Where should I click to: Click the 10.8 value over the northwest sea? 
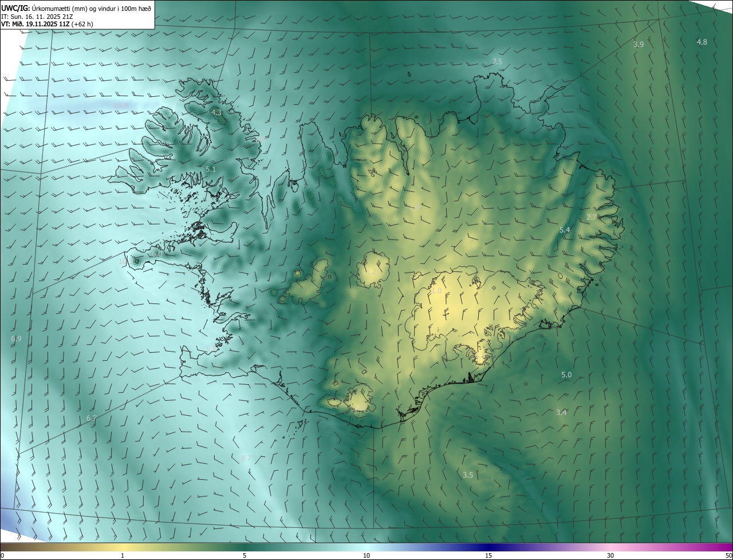[x=121, y=105]
